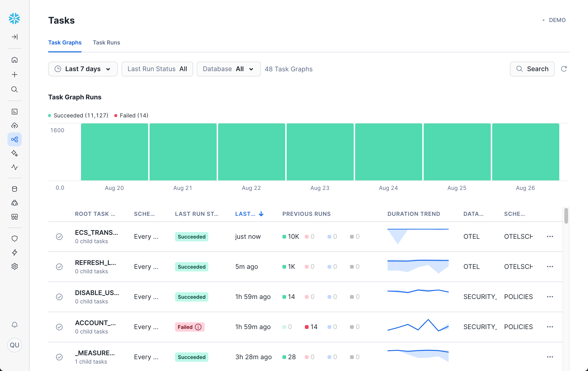Screen dimensions: 588x371
Task: Switch to the Task Runs tab
Action: click(x=106, y=43)
